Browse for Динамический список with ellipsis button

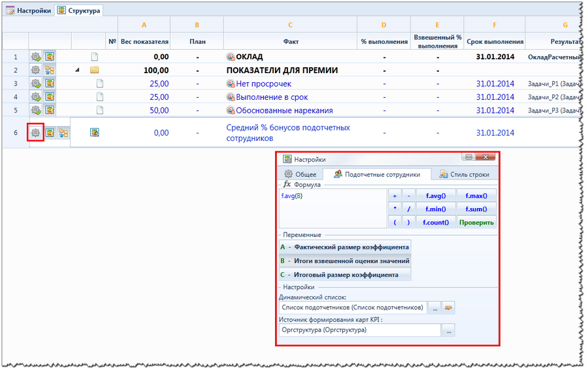tap(434, 308)
